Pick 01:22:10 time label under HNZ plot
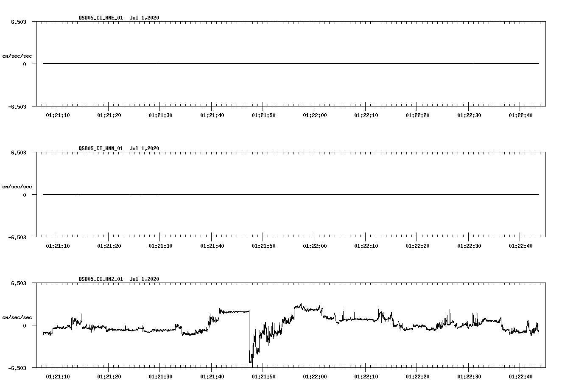 tap(366, 377)
